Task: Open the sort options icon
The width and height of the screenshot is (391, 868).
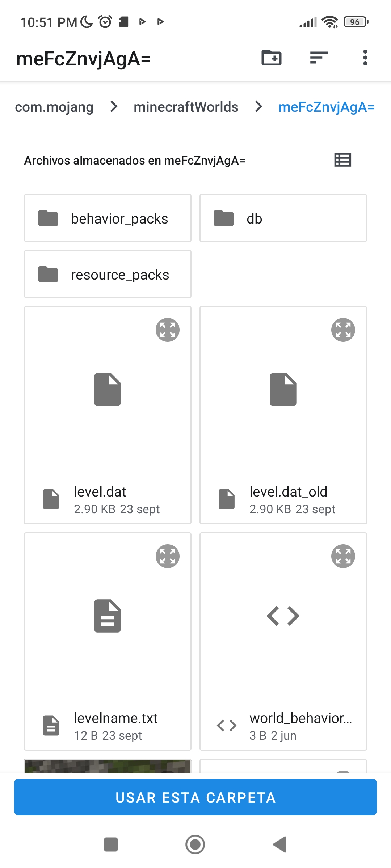Action: pyautogui.click(x=319, y=58)
